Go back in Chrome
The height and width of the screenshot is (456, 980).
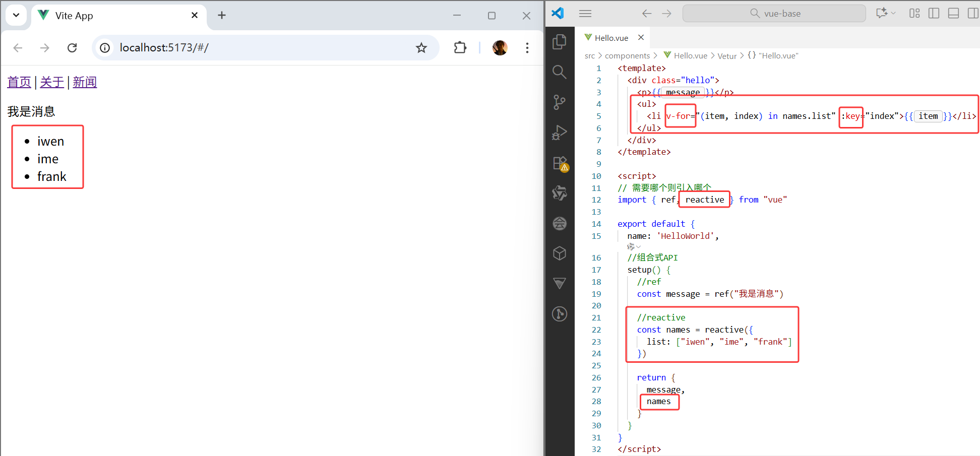click(x=18, y=48)
